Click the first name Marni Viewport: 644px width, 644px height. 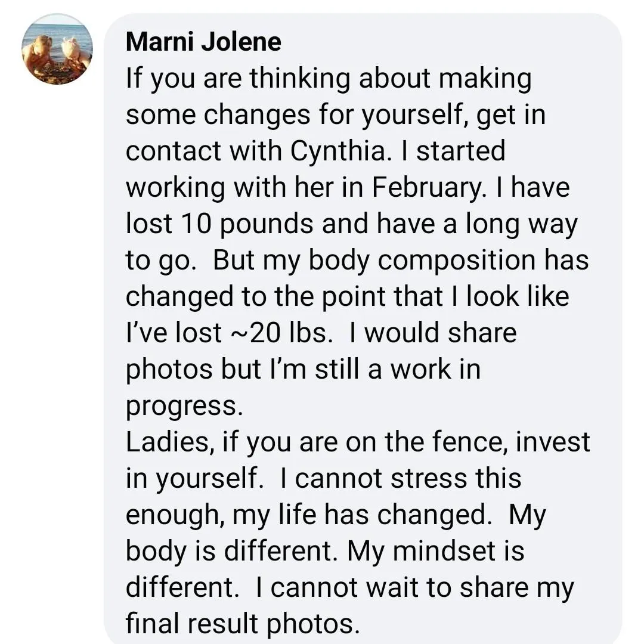[159, 42]
